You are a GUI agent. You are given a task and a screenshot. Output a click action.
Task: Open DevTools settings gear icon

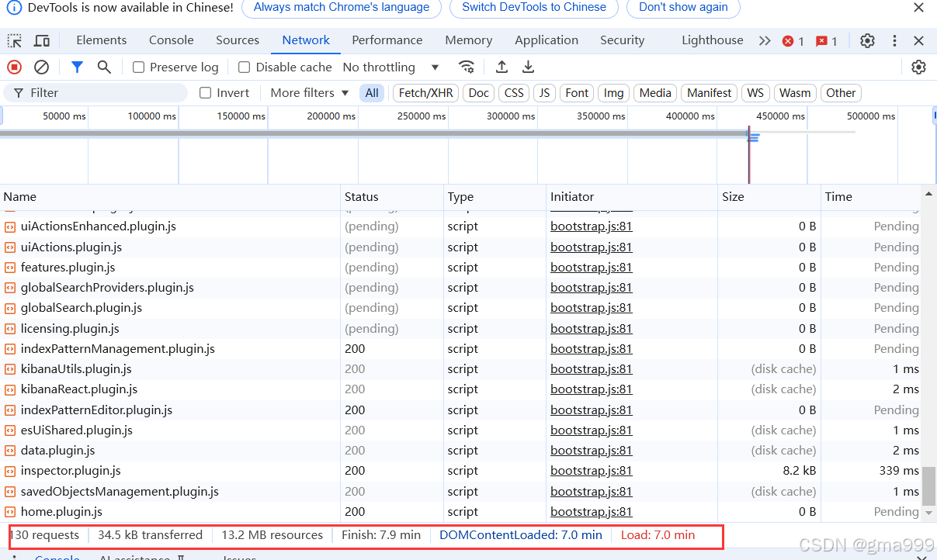(868, 41)
